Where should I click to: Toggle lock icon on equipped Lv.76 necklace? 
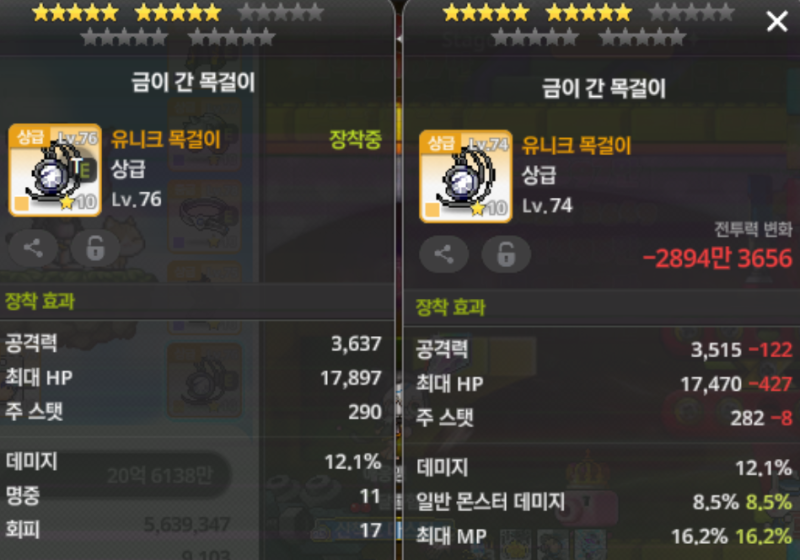95,248
